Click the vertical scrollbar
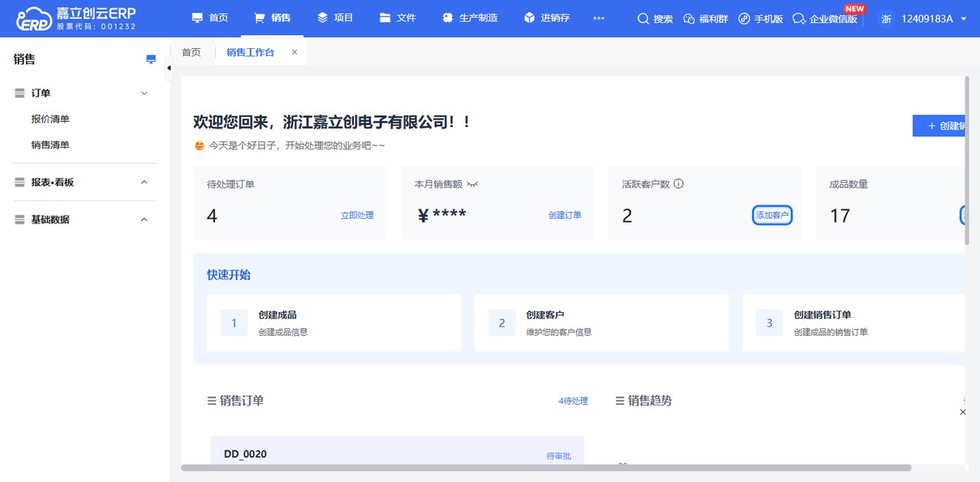This screenshot has height=482, width=980. (x=967, y=161)
